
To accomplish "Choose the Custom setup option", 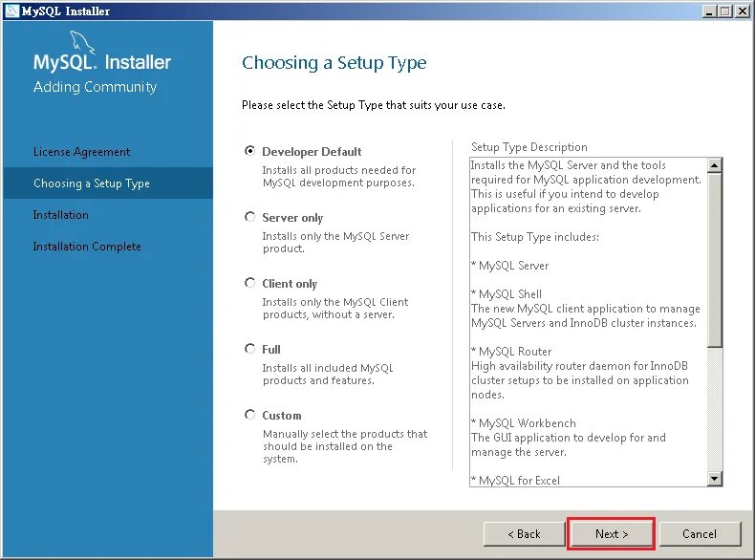I will pyautogui.click(x=249, y=415).
